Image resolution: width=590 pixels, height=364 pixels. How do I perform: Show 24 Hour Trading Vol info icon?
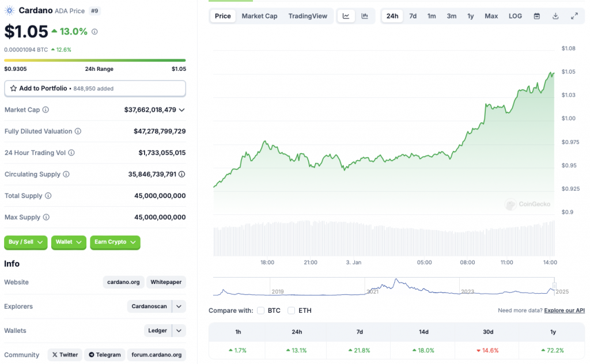71,153
